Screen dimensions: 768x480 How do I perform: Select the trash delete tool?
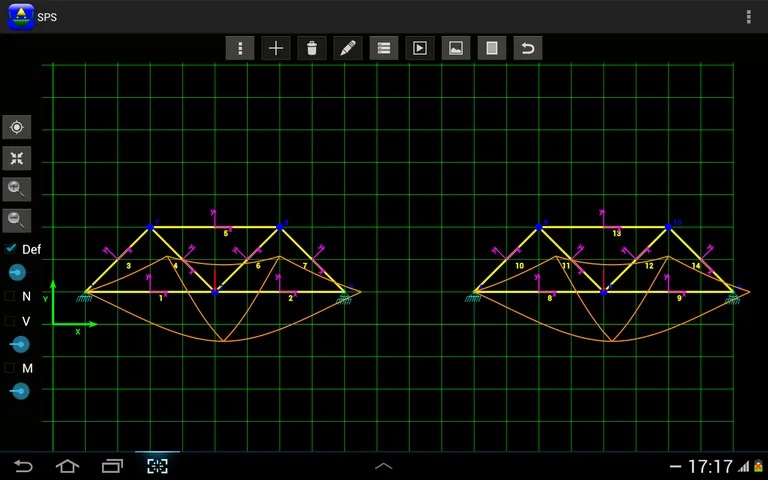click(x=312, y=48)
